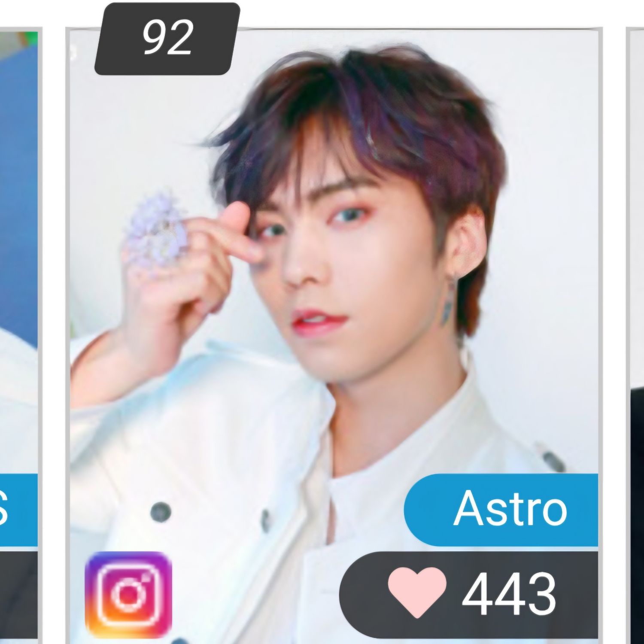The image size is (644, 644).
Task: Open the Instagram icon on the card
Action: tap(128, 595)
